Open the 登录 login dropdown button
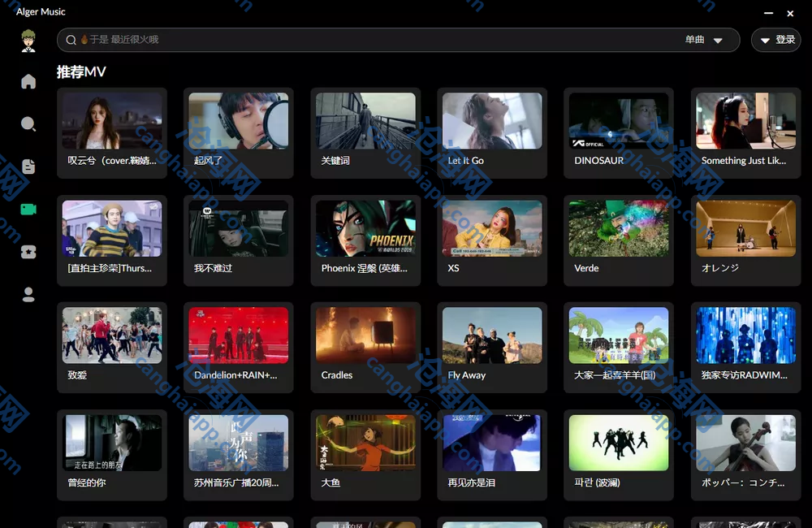The width and height of the screenshot is (812, 528). pyautogui.click(x=776, y=40)
